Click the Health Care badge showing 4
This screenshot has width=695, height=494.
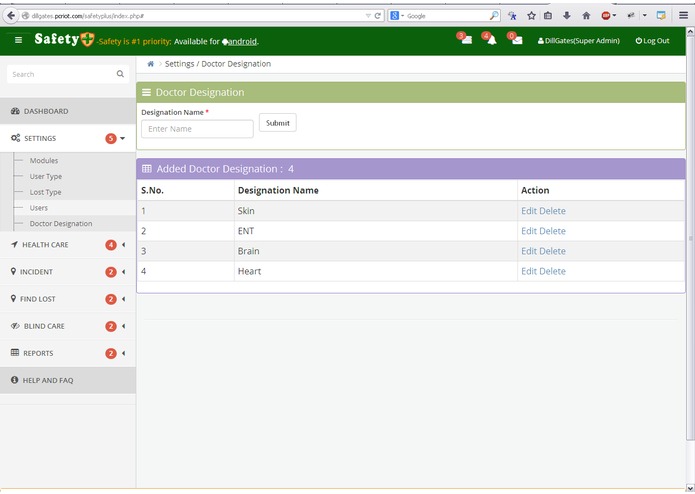111,245
